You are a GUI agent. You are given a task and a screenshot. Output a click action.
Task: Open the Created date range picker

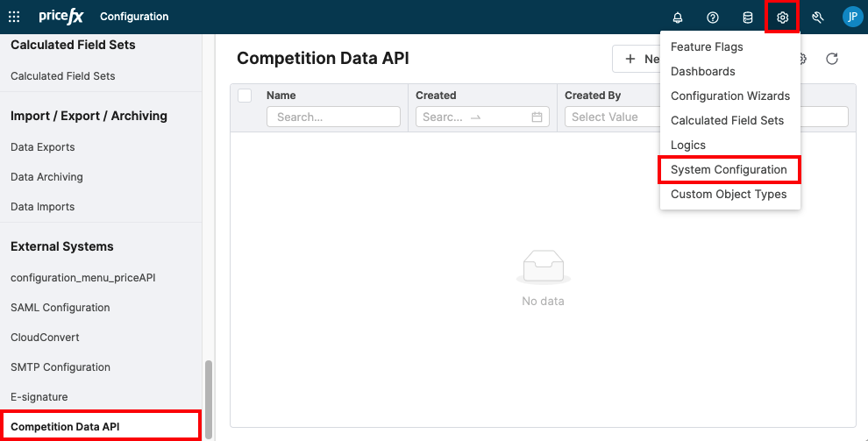pos(482,117)
